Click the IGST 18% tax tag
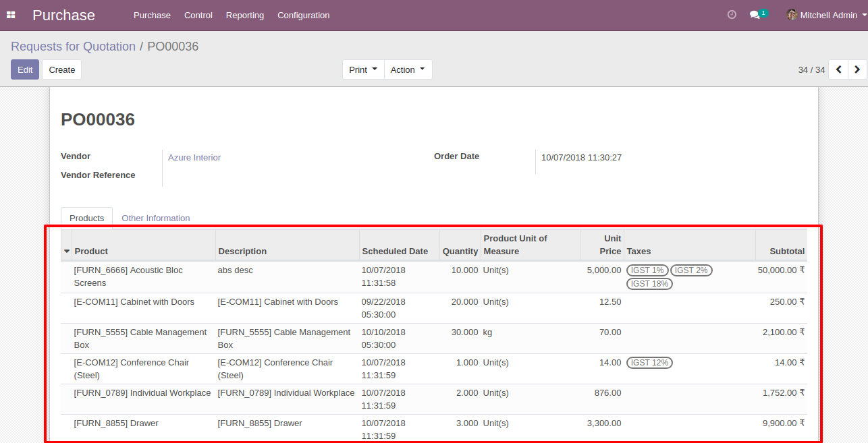Screen dimensions: 868x443 click(x=649, y=284)
